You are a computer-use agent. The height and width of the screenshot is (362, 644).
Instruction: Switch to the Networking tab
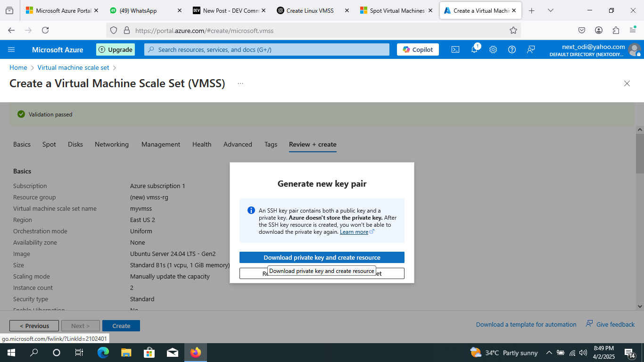pyautogui.click(x=112, y=144)
